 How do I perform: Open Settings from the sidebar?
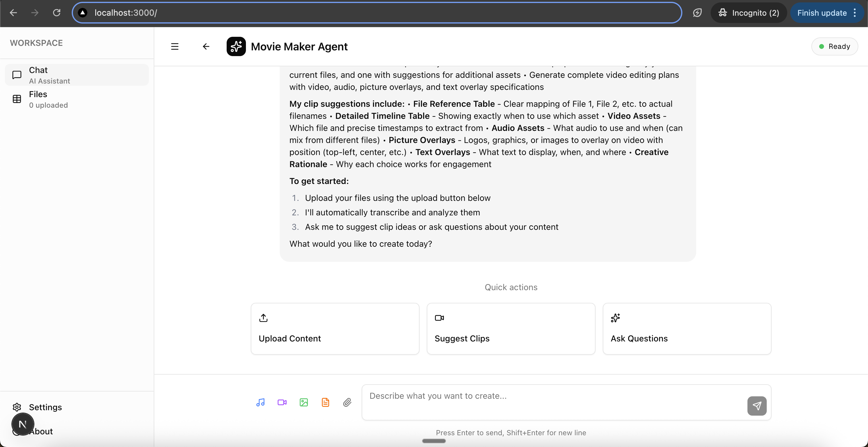45,407
